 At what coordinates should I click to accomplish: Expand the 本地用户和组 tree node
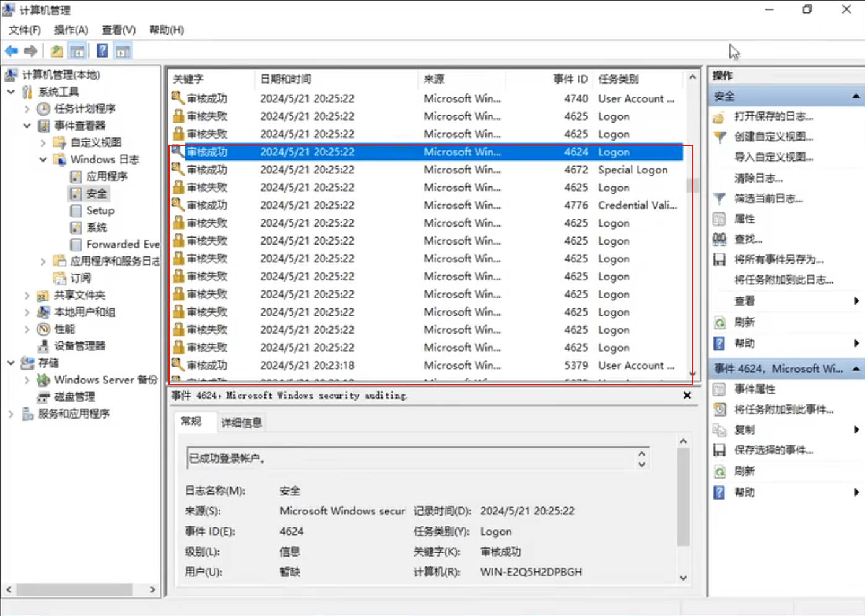click(27, 312)
